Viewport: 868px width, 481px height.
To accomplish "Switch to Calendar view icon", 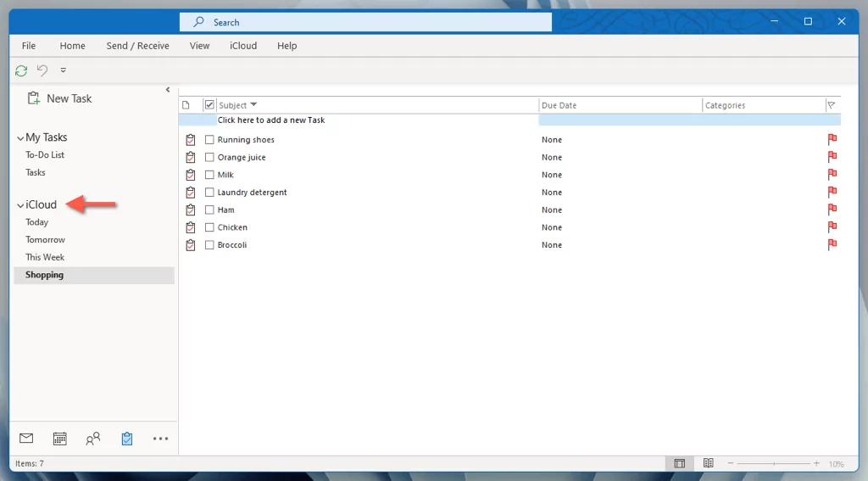I will pyautogui.click(x=60, y=439).
